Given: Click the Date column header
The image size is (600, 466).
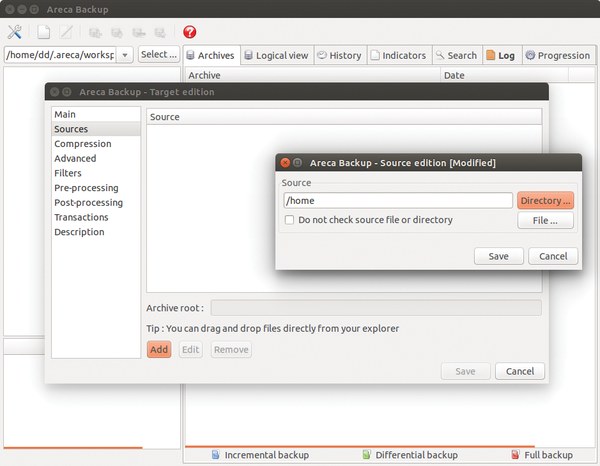Looking at the screenshot, I should tap(504, 75).
